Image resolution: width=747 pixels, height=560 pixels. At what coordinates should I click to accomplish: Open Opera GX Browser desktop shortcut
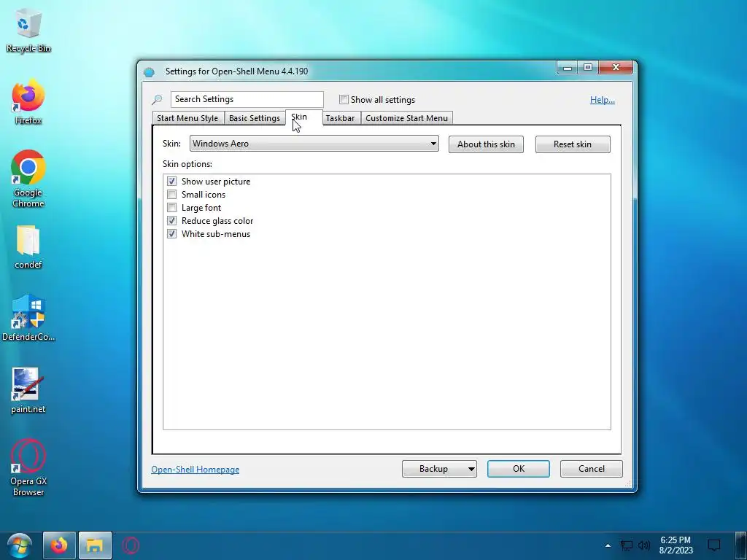click(x=28, y=467)
